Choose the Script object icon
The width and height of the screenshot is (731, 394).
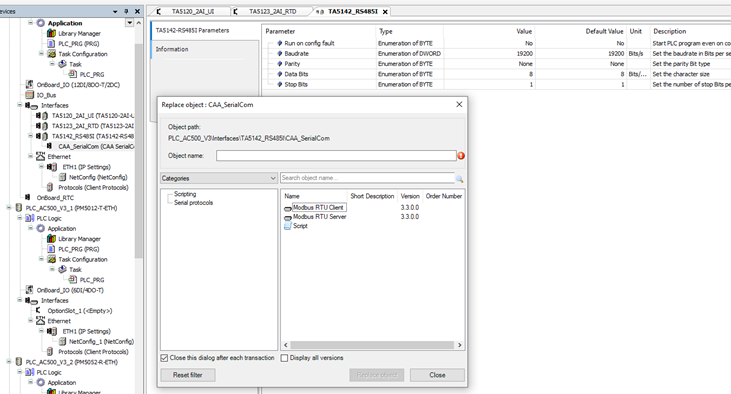[288, 226]
